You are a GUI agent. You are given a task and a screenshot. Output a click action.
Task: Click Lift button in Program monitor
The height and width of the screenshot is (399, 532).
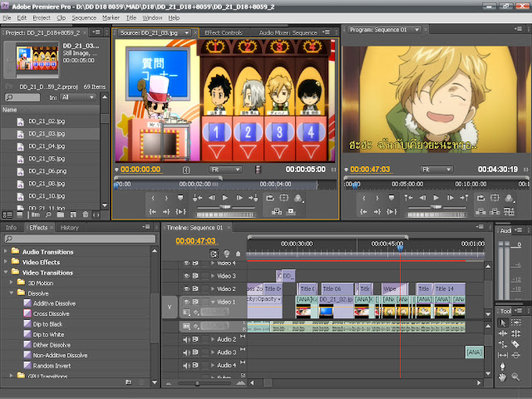(480, 212)
